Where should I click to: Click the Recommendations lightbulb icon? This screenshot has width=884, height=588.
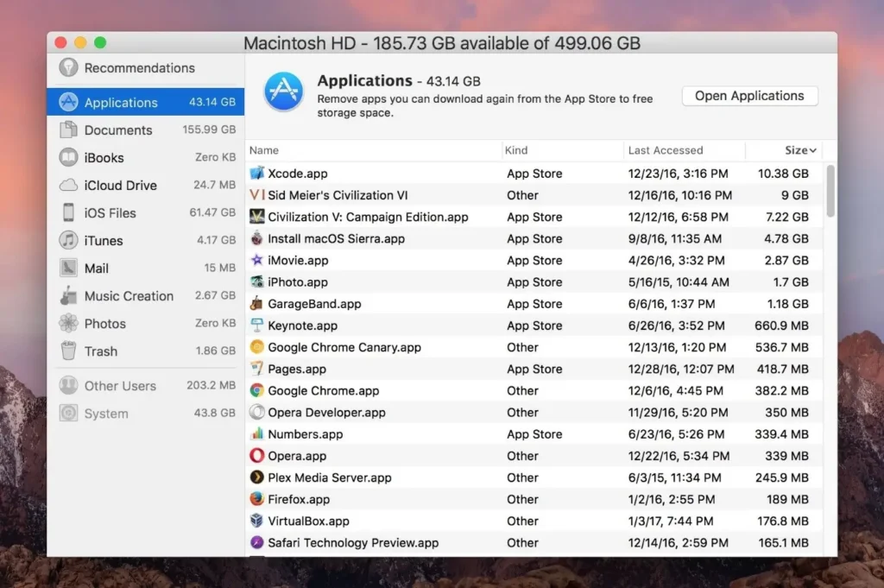(x=68, y=67)
